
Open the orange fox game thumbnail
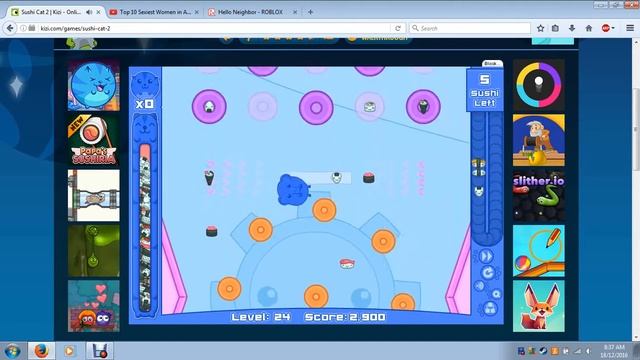539,306
